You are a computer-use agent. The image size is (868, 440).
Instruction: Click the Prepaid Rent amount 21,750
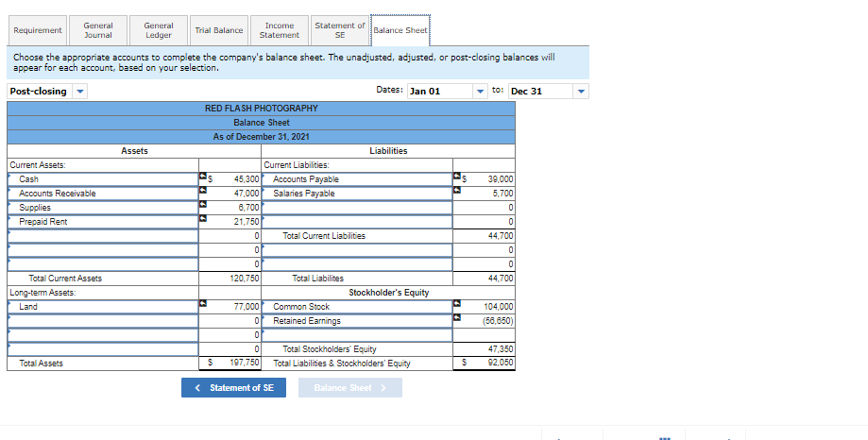[x=247, y=221]
